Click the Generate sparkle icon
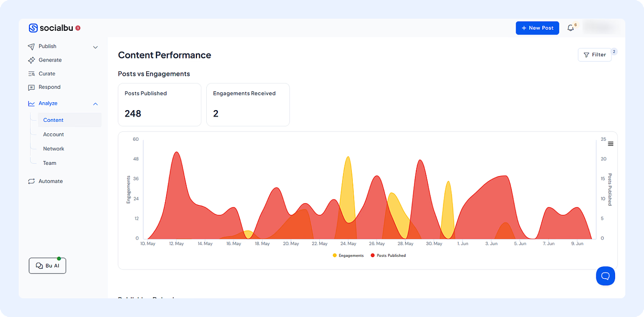 coord(31,60)
